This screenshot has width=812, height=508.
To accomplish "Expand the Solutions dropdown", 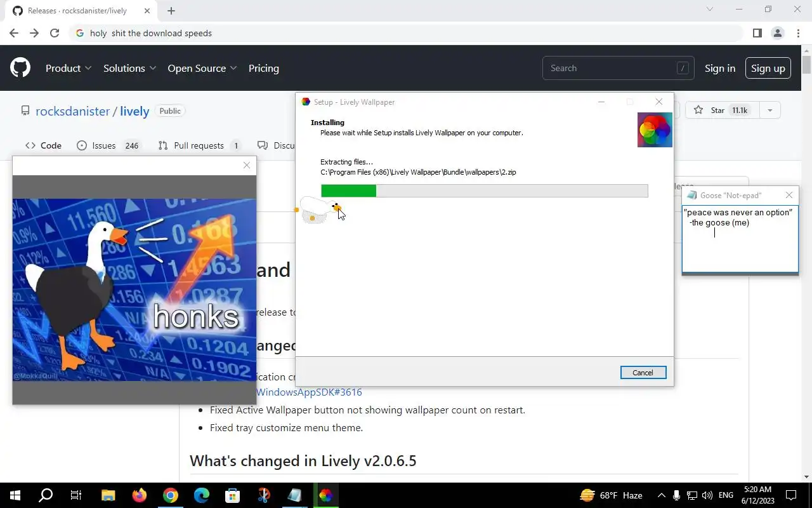I will [x=129, y=68].
